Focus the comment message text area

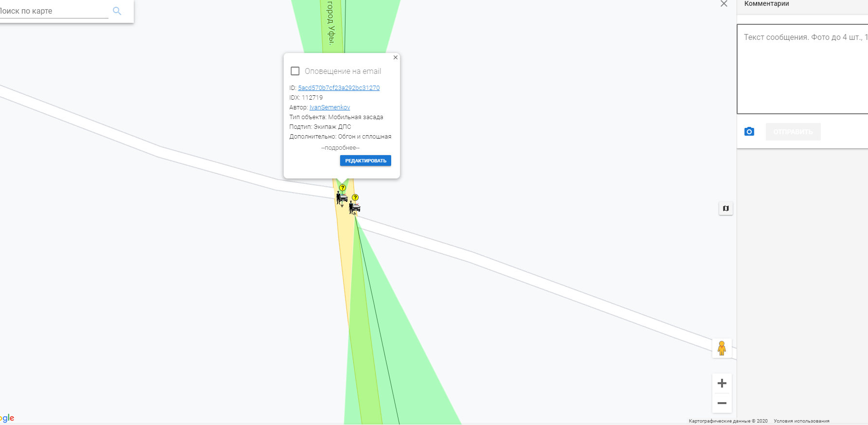point(803,69)
